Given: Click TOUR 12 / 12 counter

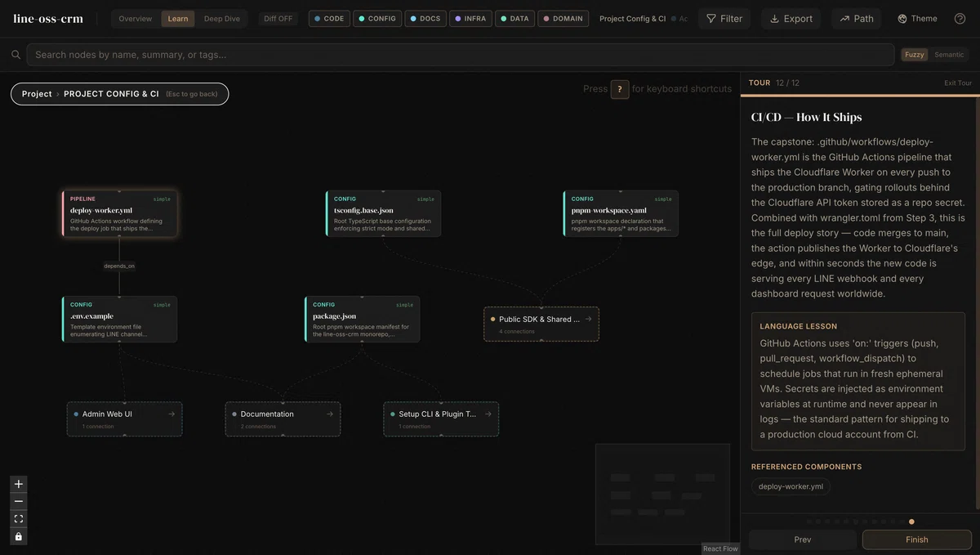Looking at the screenshot, I should coord(774,83).
